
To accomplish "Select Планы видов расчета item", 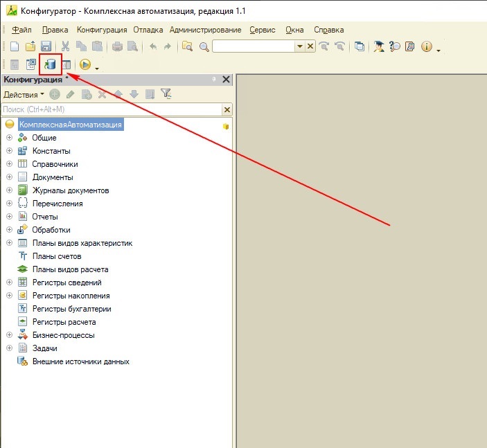I will tap(71, 269).
